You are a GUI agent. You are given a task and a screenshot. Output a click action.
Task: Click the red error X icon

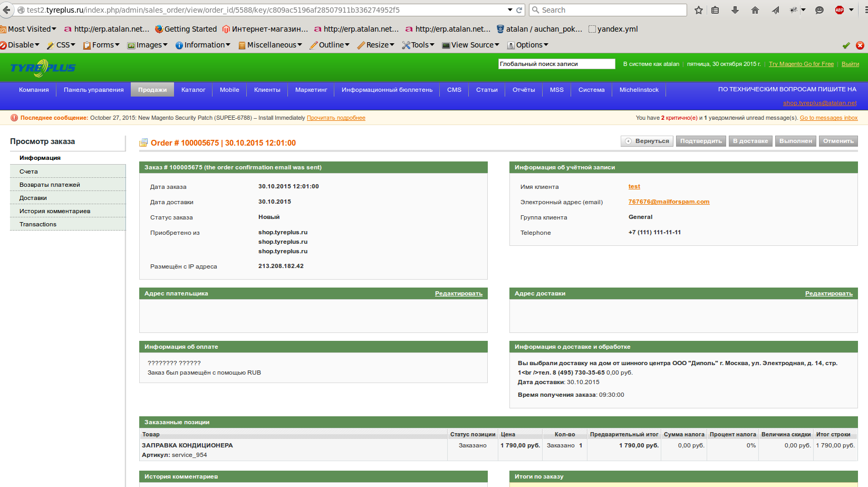click(x=860, y=45)
